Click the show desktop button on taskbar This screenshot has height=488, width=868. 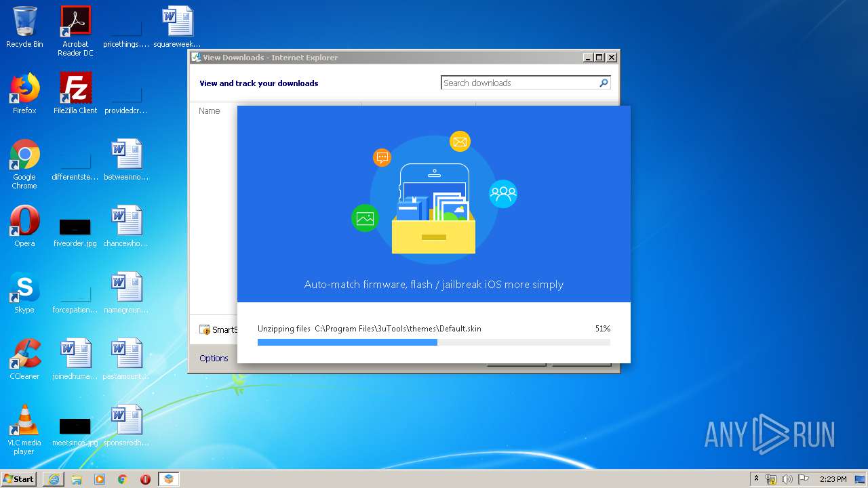coord(861,479)
